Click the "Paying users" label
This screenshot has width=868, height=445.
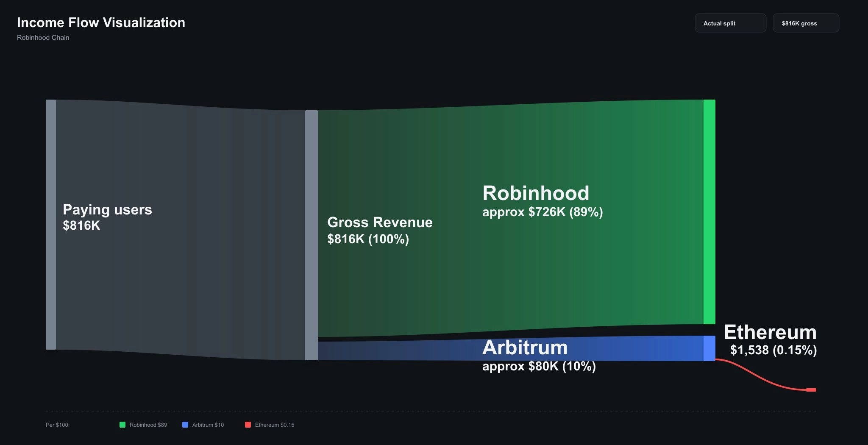point(107,209)
